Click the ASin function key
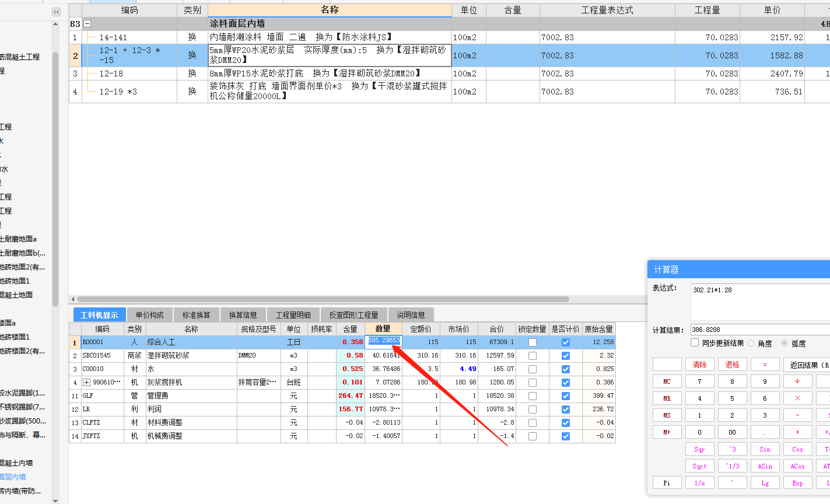 point(765,466)
